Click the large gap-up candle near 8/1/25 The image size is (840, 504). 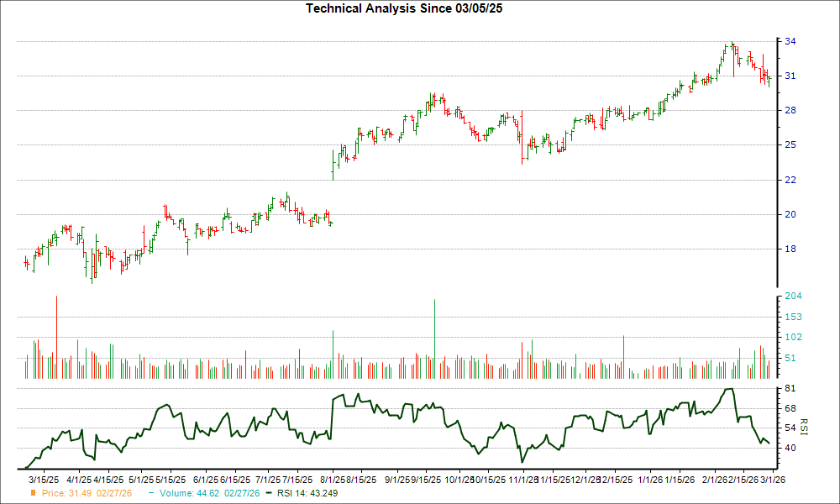point(333,164)
